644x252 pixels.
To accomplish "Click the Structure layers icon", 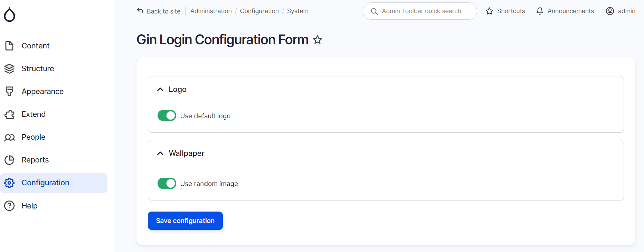I will pyautogui.click(x=9, y=68).
